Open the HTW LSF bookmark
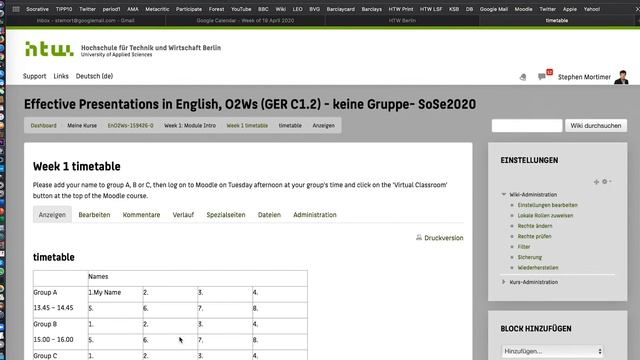This screenshot has width=640, height=360. [x=431, y=9]
